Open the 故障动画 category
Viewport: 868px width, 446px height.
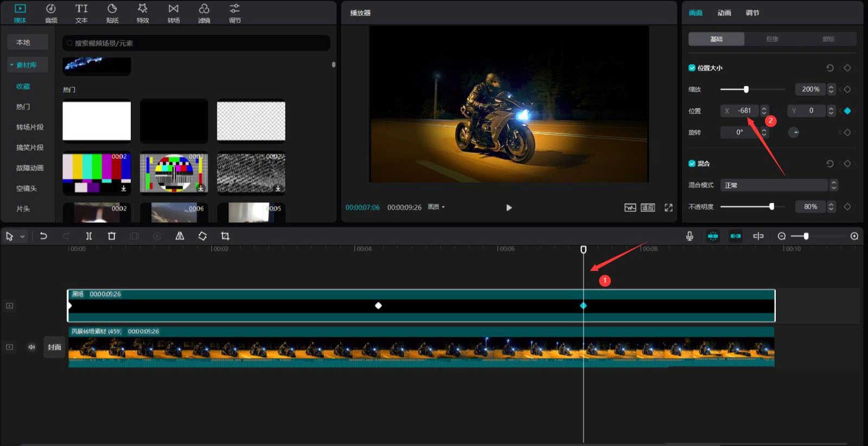pos(30,168)
